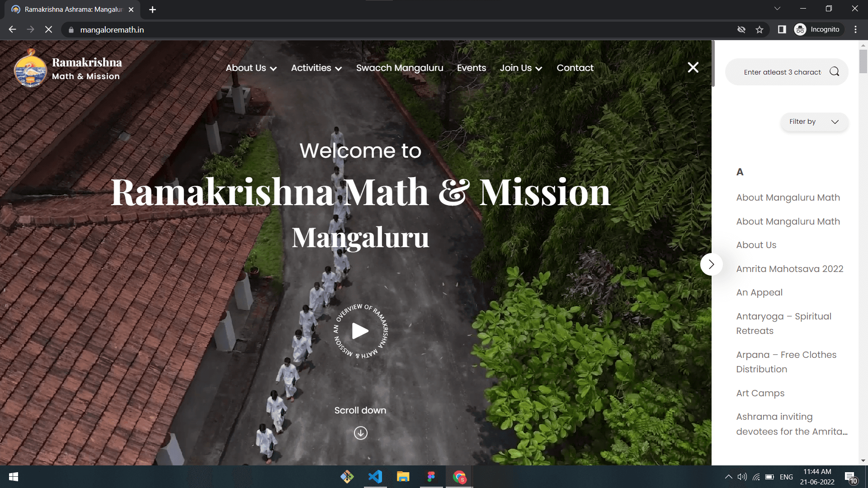The height and width of the screenshot is (488, 868).
Task: Open the notification center
Action: click(x=851, y=477)
